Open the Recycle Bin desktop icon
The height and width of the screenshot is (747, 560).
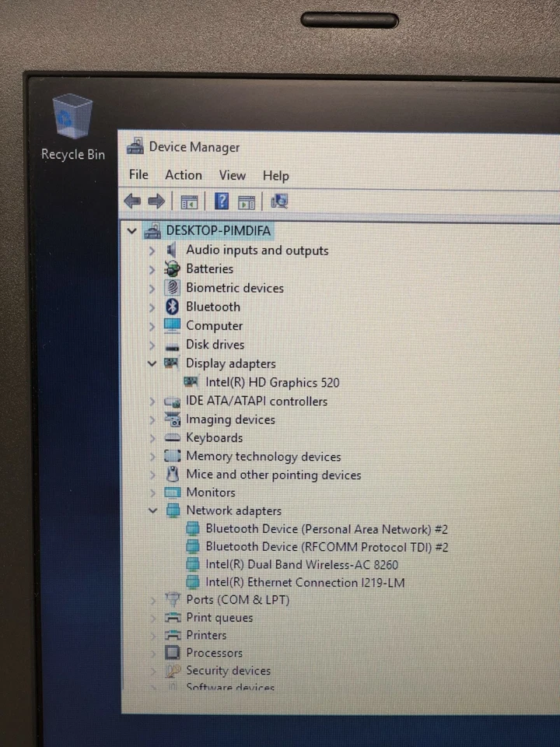point(72,127)
